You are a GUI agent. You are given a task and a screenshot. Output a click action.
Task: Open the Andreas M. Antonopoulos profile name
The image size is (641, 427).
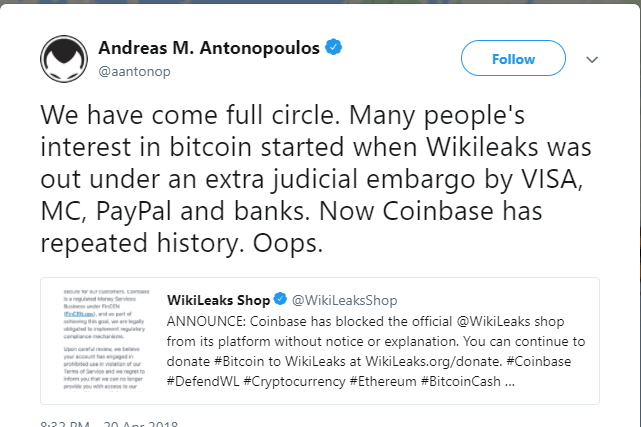(213, 47)
